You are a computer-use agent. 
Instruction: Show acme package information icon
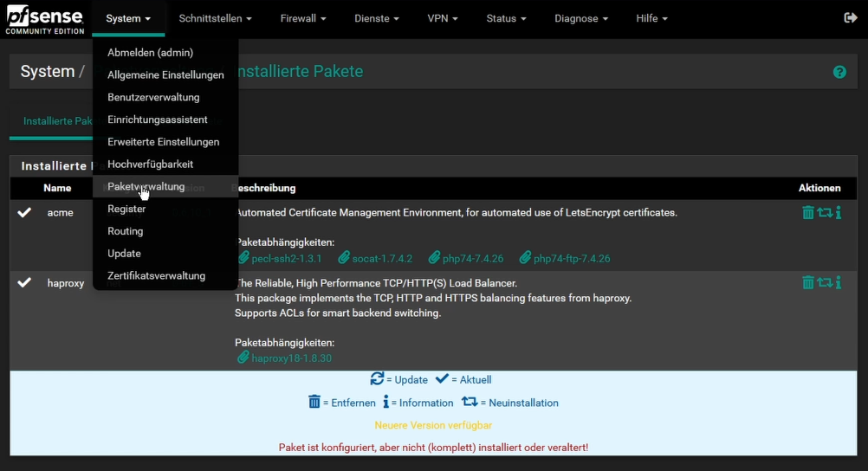(x=839, y=212)
